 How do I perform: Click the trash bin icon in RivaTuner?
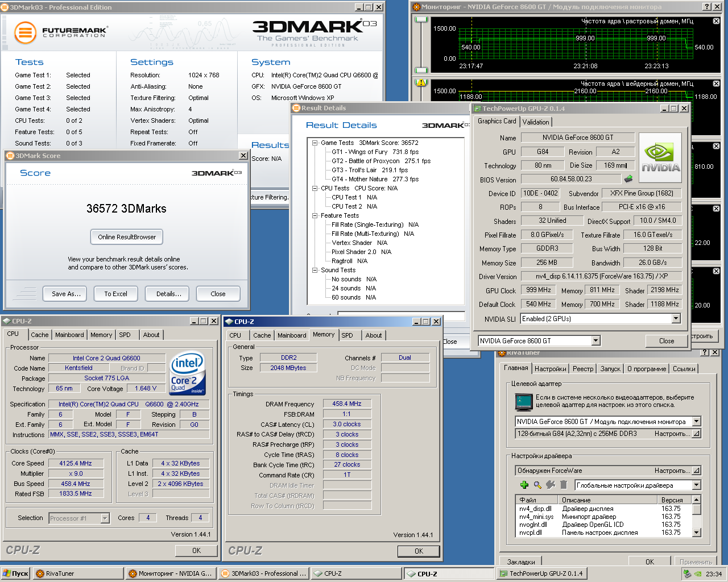click(x=564, y=485)
